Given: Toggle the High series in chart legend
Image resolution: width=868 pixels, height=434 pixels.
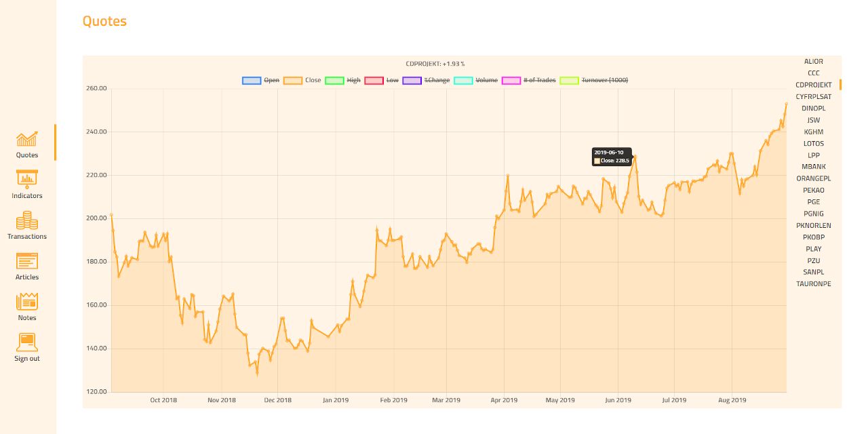Looking at the screenshot, I should point(343,80).
